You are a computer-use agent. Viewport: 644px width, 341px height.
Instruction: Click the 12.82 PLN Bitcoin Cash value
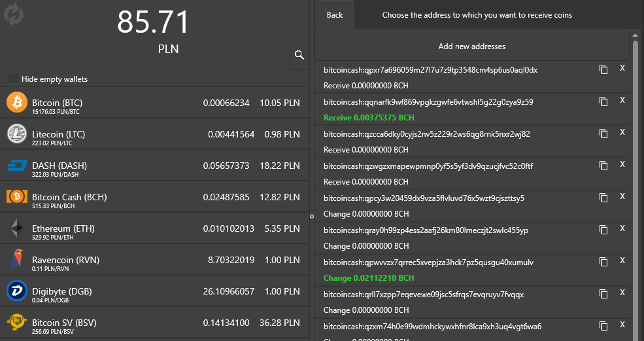280,197
